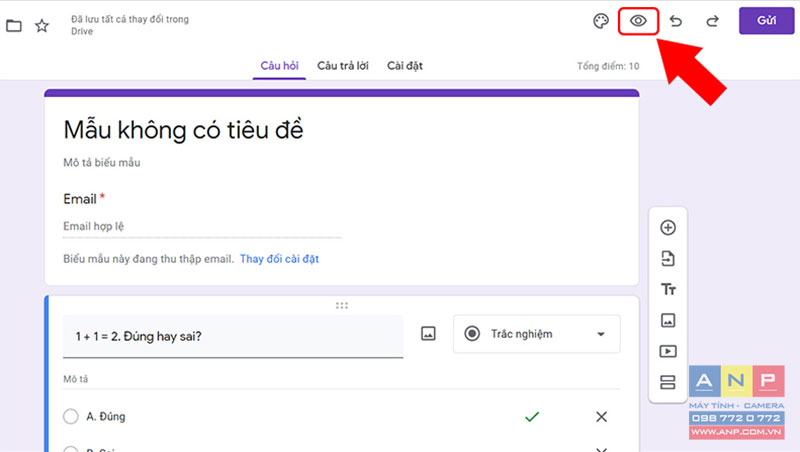This screenshot has height=452, width=800.
Task: Follow the 'Thay đổi cài đặt' link
Action: (280, 259)
